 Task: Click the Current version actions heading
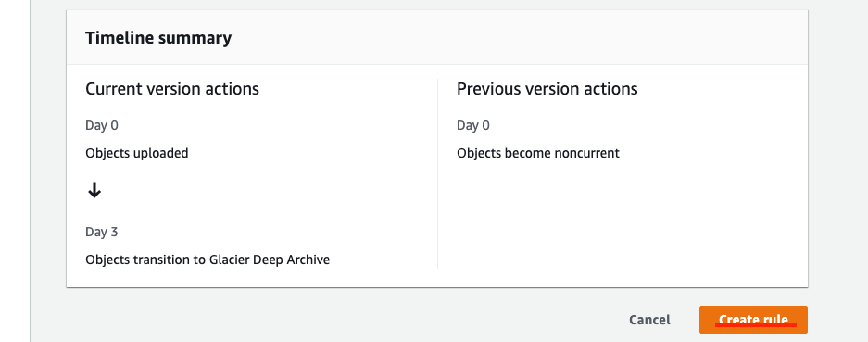tap(172, 89)
